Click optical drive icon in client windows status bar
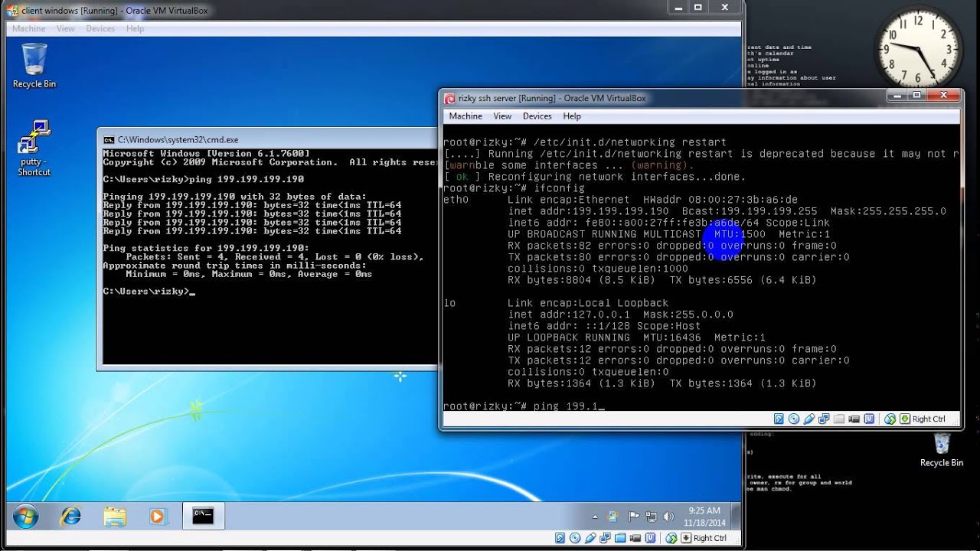 pos(575,538)
